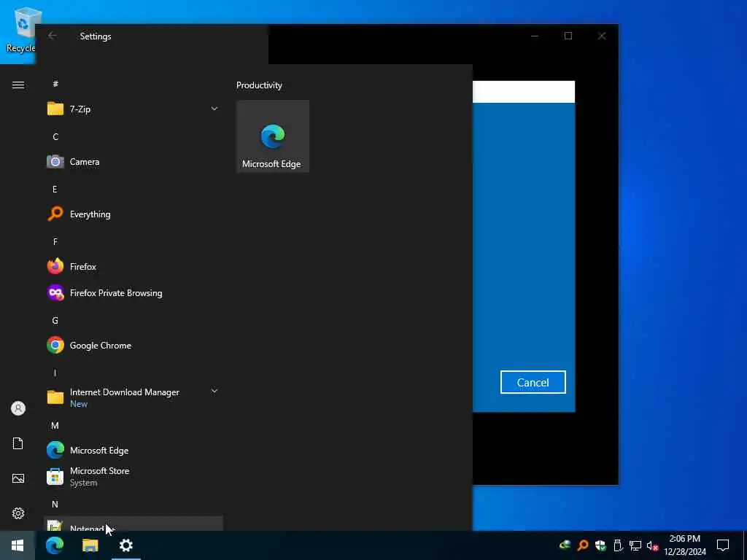Open Everything search app
Screen dimensions: 747x560
[133, 214]
